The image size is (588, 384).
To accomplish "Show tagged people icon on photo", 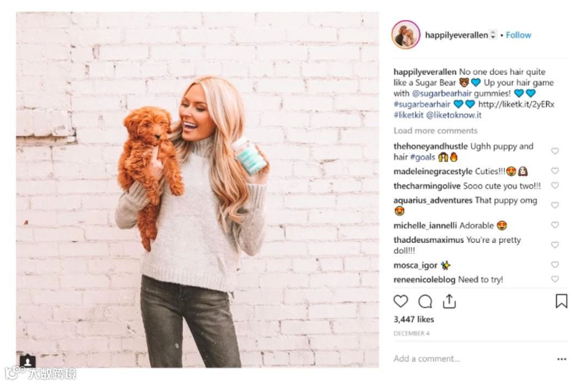I will pos(27,361).
